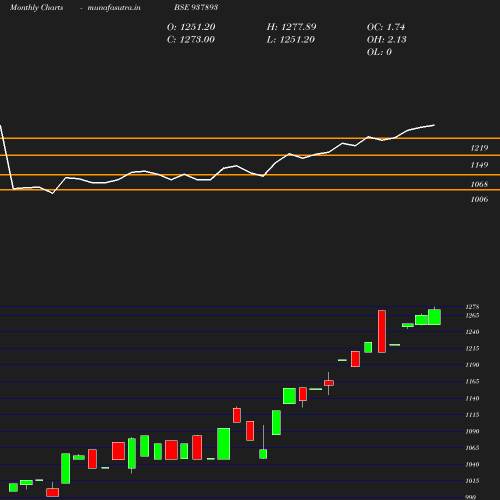Click the 1006 level label
500x500 pixels.
coord(479,199)
